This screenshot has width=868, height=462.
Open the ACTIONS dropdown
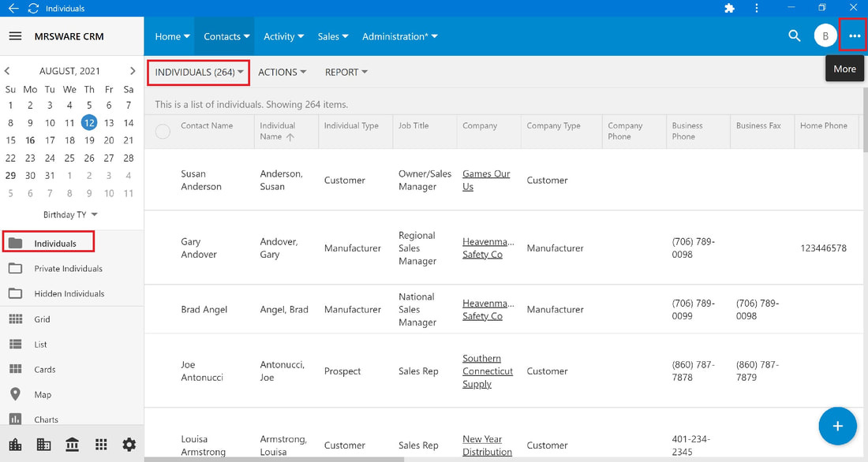tap(282, 73)
